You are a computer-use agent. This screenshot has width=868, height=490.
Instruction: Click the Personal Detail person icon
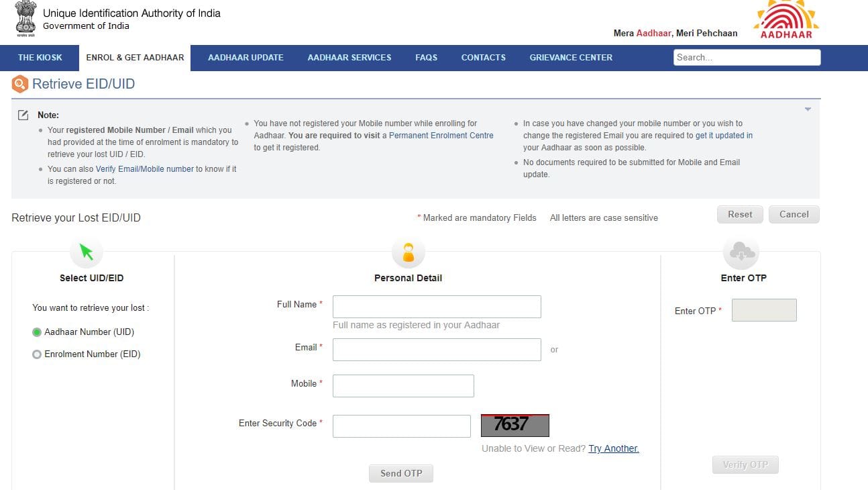408,252
